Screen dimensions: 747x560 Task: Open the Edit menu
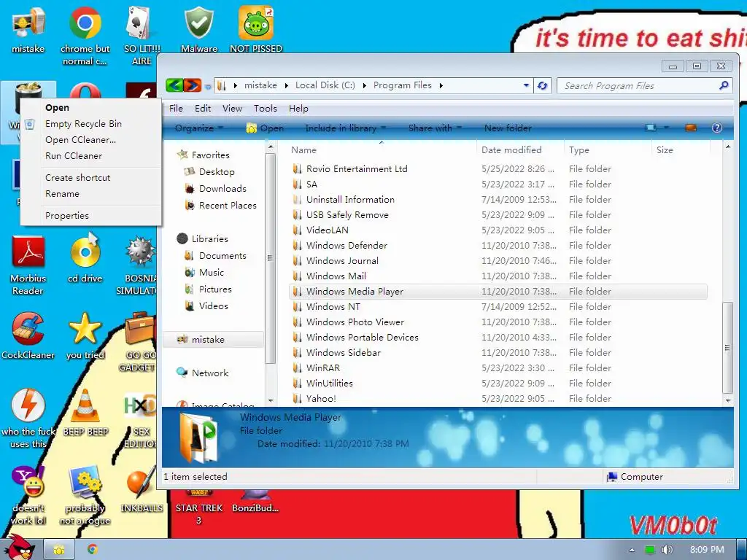(x=203, y=109)
